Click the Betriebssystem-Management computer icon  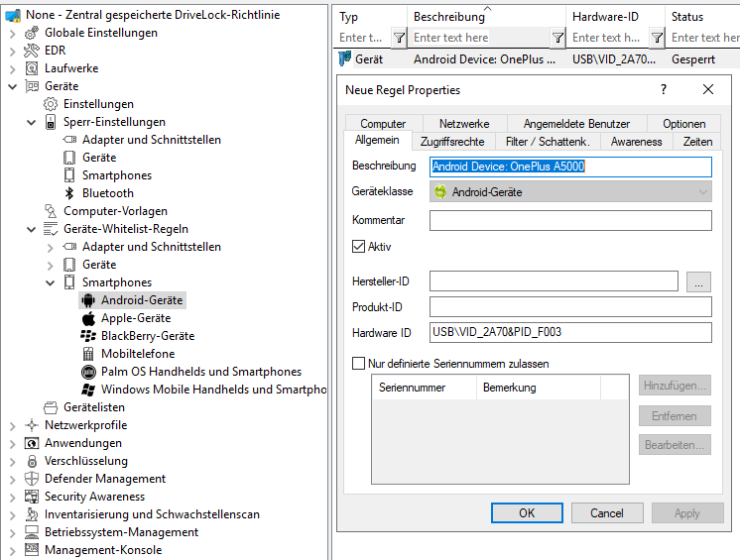click(x=32, y=532)
